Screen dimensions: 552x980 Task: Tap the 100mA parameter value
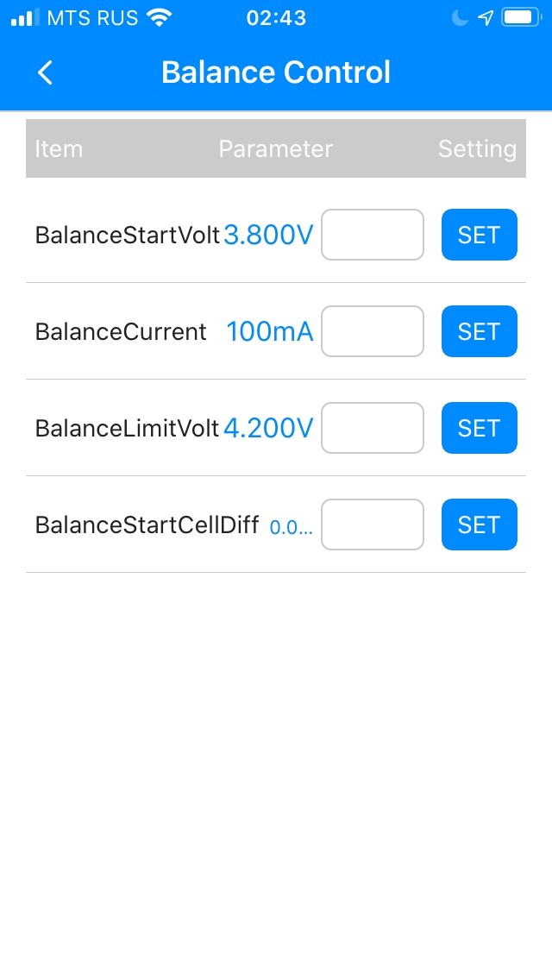pyautogui.click(x=269, y=332)
